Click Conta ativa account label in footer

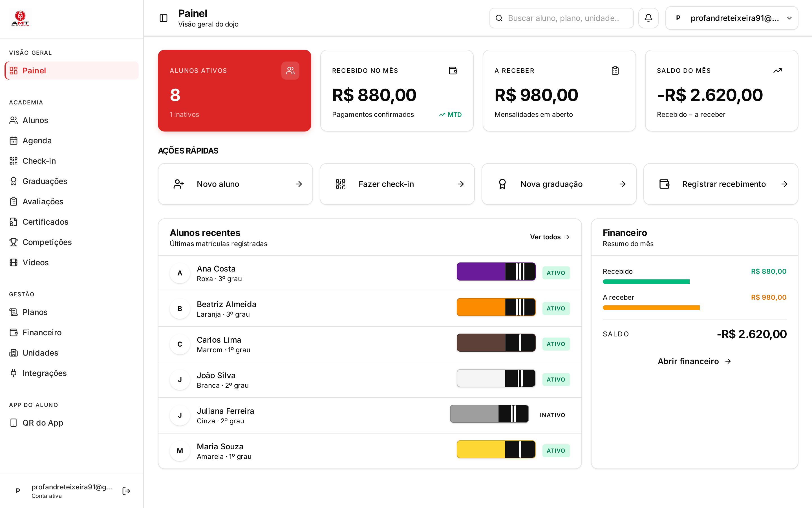[x=47, y=496]
